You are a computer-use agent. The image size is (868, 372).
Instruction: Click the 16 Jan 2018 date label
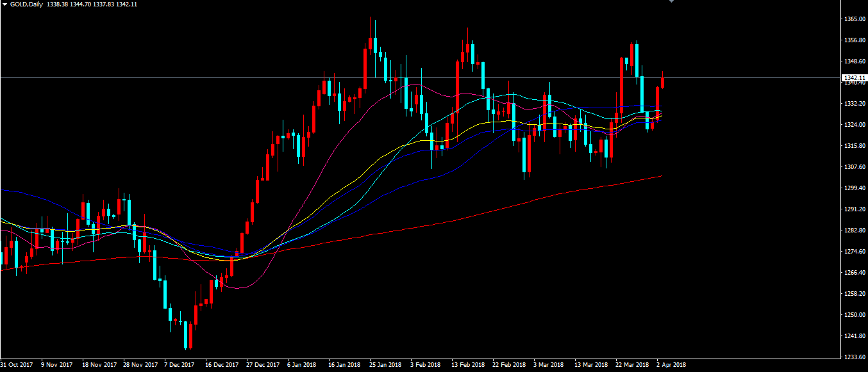[344, 365]
